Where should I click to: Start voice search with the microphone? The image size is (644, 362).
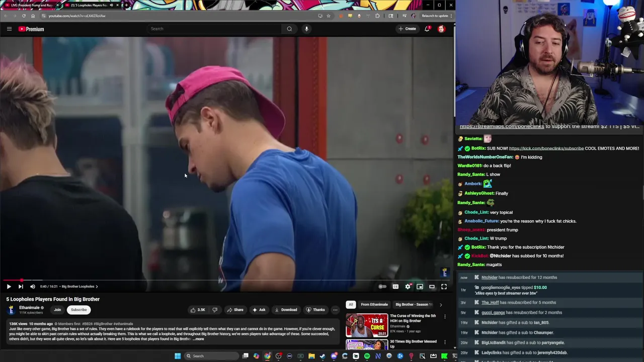306,29
